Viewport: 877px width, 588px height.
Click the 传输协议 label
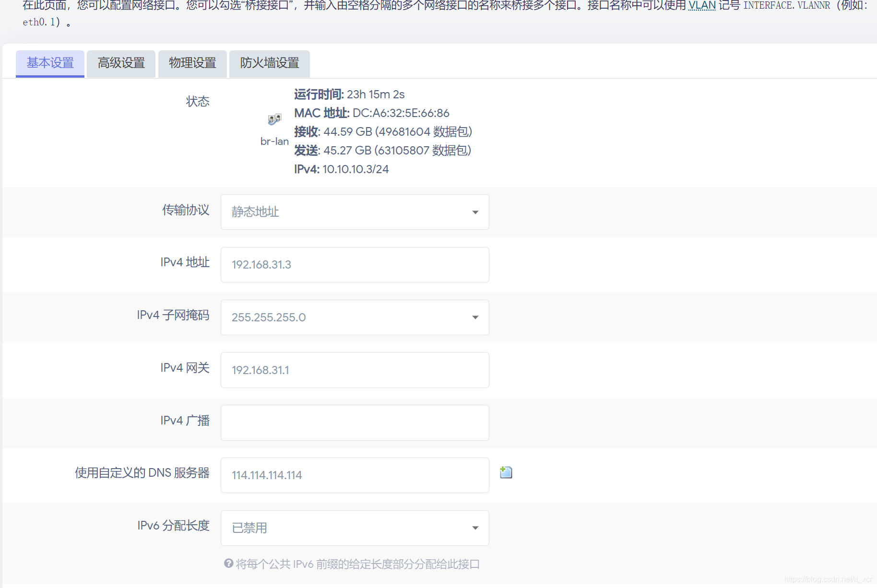(x=186, y=210)
